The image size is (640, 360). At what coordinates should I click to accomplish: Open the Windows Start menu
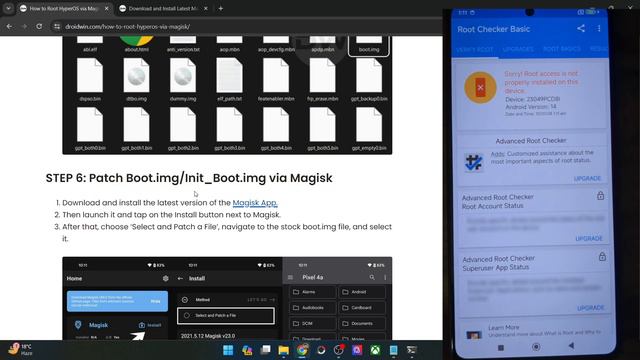pyautogui.click(x=228, y=350)
